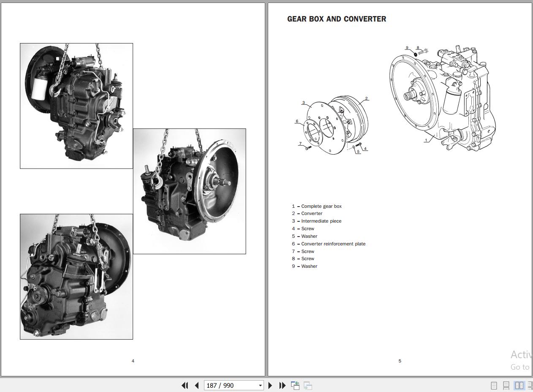533x392 pixels.
Task: Click the complete gear box line drawing
Action: 441,97
